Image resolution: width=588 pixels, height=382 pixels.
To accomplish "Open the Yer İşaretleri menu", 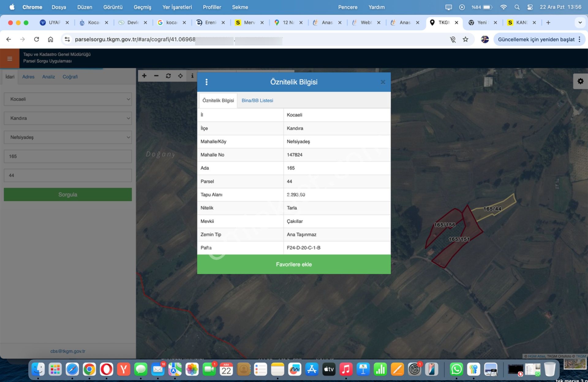I will 177,7.
